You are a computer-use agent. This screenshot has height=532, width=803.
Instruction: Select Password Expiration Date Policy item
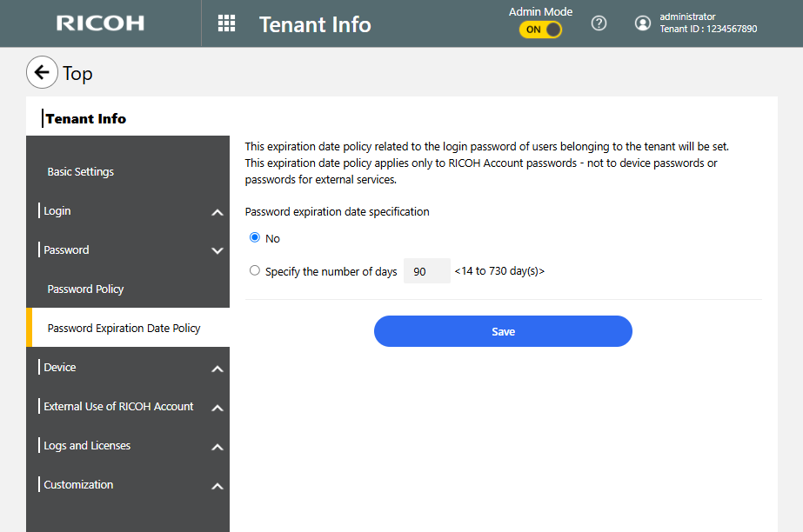(x=124, y=329)
